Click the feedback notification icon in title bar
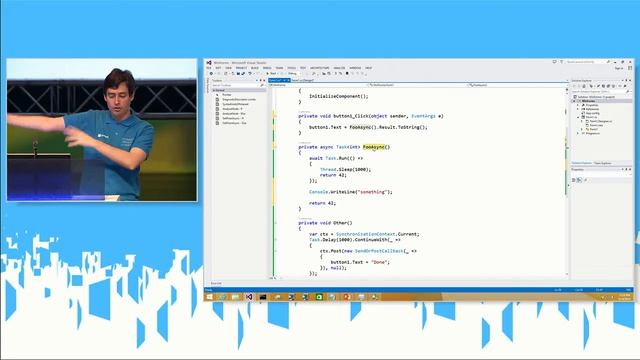The width and height of the screenshot is (640, 360). tap(554, 62)
